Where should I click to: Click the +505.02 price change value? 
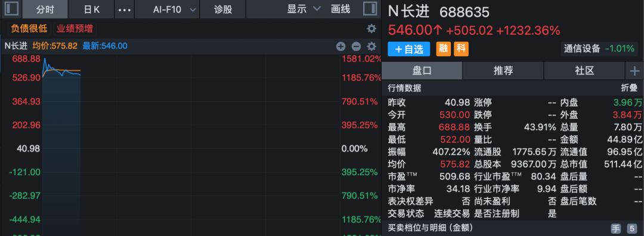(x=469, y=30)
